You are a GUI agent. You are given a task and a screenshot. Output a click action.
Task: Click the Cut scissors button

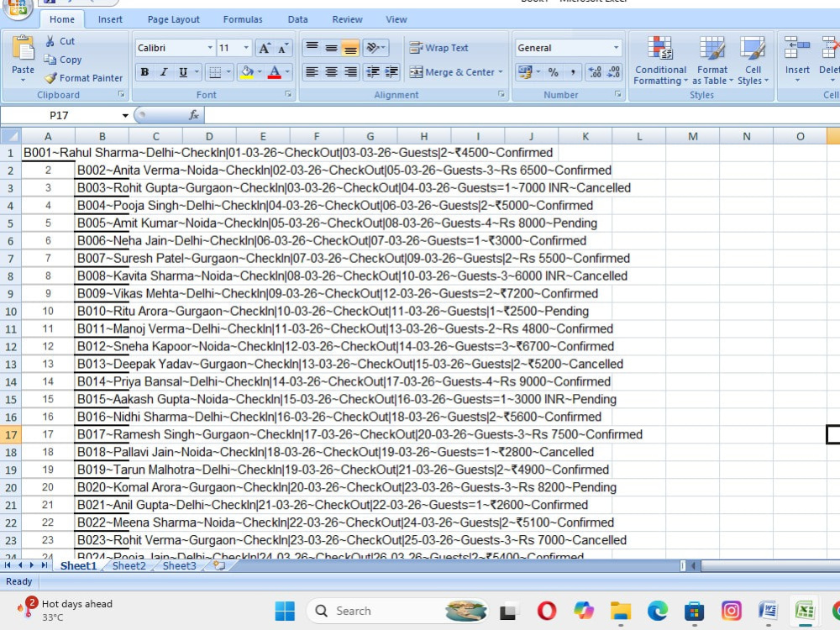point(60,41)
